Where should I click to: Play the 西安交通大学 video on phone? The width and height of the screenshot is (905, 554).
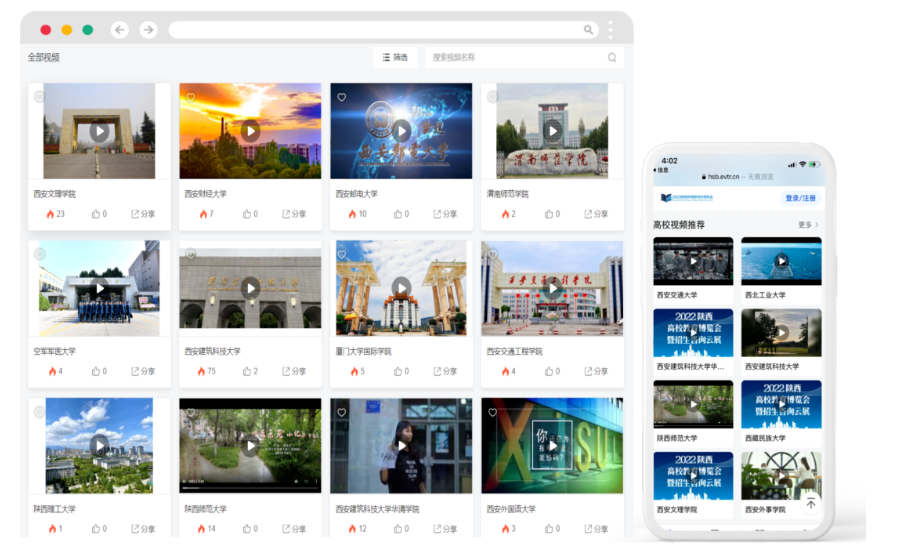coord(693,261)
